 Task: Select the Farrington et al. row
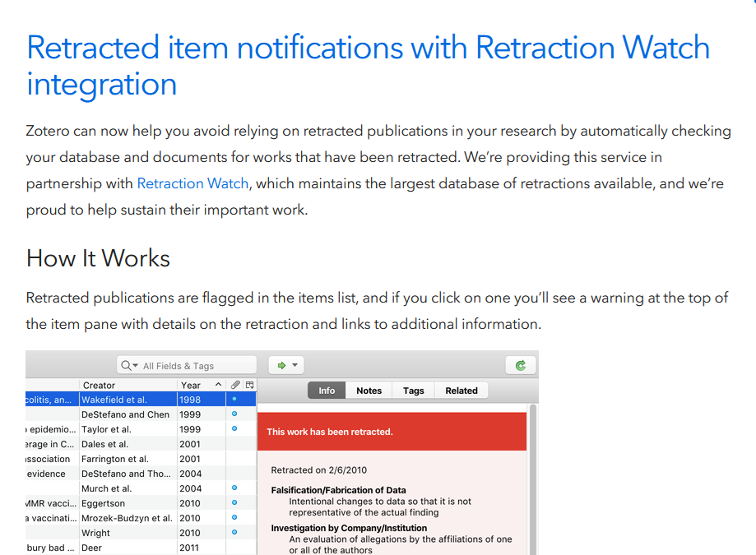tap(141, 459)
